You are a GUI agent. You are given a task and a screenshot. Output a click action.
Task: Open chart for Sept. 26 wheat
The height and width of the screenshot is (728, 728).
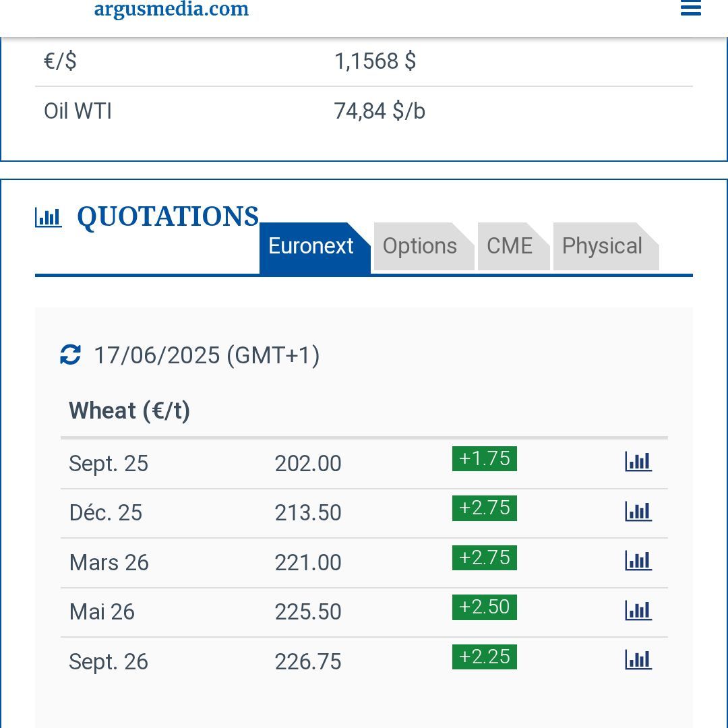tap(638, 660)
